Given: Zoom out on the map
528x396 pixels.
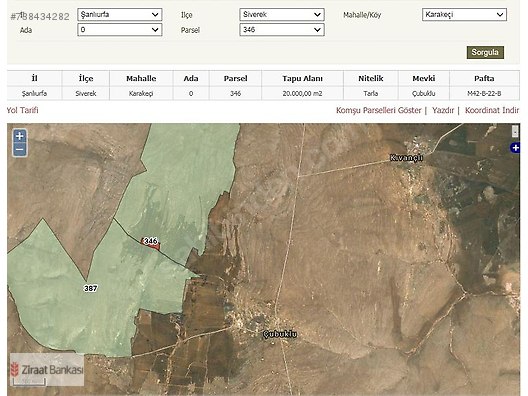Looking at the screenshot, I should [x=20, y=150].
